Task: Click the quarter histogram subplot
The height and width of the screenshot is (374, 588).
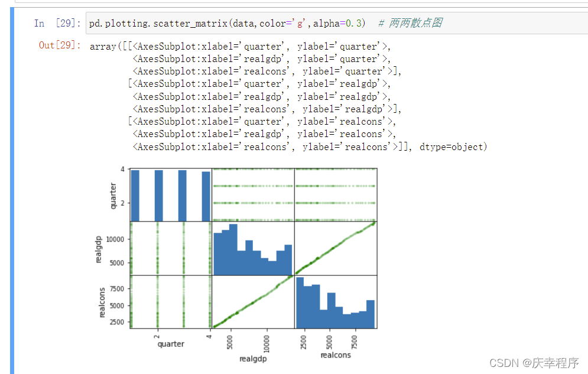Action: pyautogui.click(x=171, y=195)
